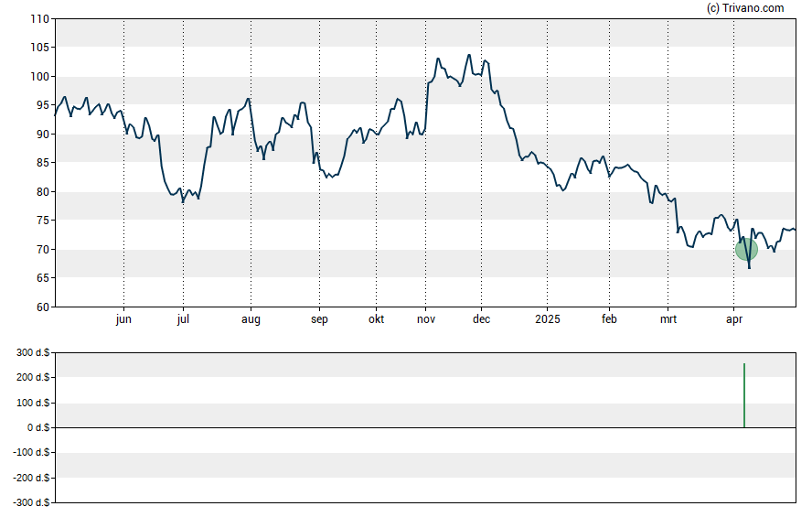This screenshot has height=517, width=812.
Task: Click the 'okt' month label
Action: pyautogui.click(x=376, y=319)
